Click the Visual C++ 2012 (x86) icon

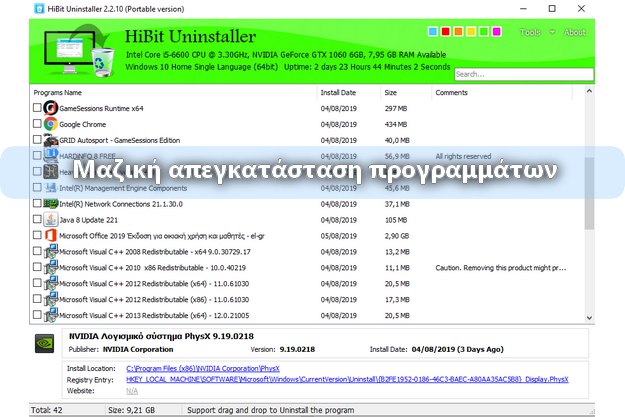[51, 299]
